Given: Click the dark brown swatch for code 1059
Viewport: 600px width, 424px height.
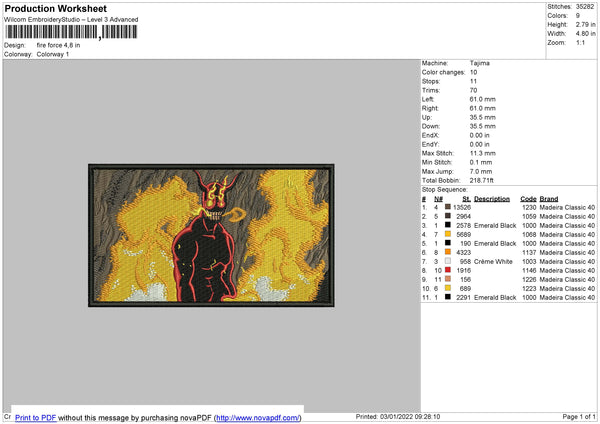Looking at the screenshot, I should pyautogui.click(x=448, y=216).
